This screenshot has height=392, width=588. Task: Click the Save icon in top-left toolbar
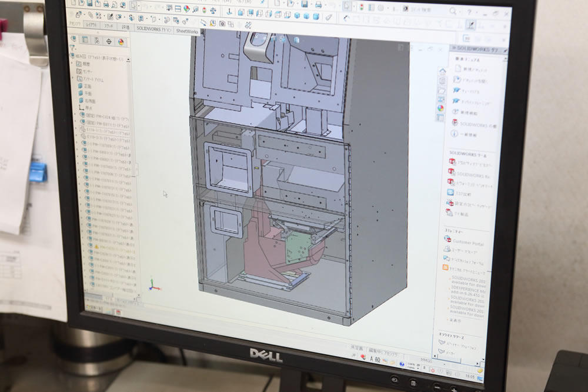point(90,4)
